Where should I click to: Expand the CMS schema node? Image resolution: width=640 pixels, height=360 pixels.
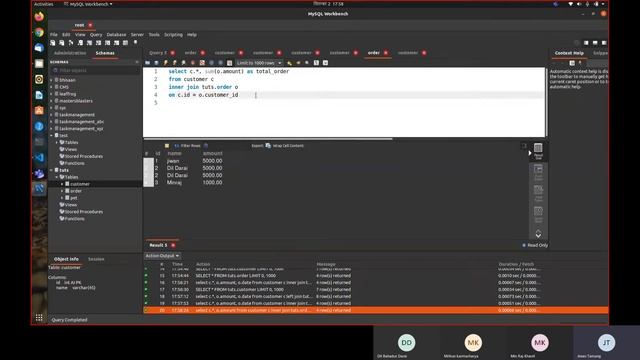[51, 87]
